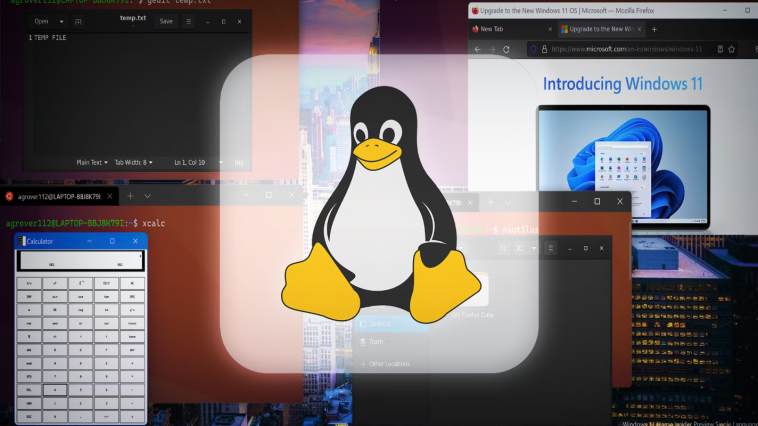Click the Firefox logo in the window title
Image resolution: width=758 pixels, height=426 pixels.
point(475,10)
